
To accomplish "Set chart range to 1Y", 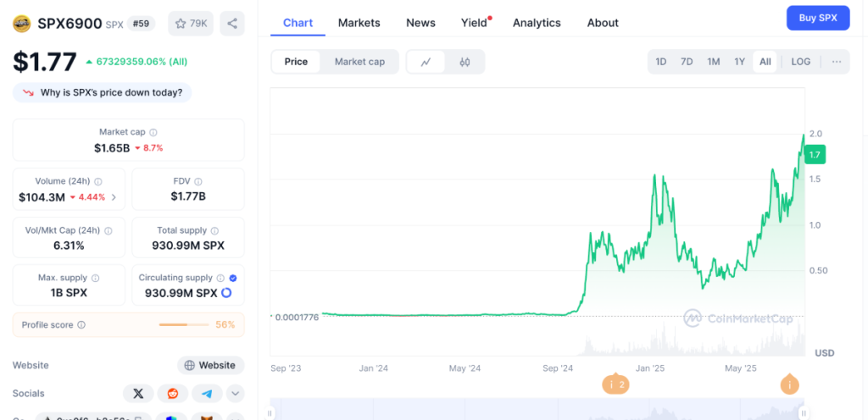I will (x=739, y=62).
